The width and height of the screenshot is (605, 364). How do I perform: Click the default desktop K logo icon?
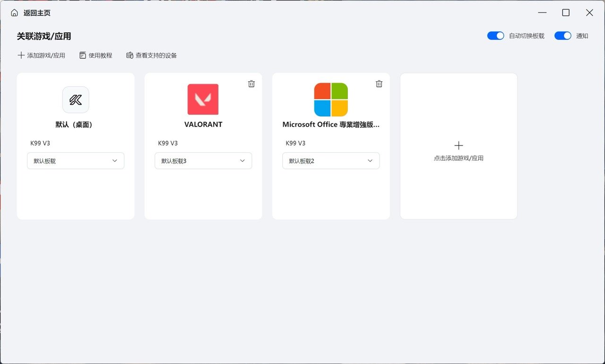[x=76, y=100]
